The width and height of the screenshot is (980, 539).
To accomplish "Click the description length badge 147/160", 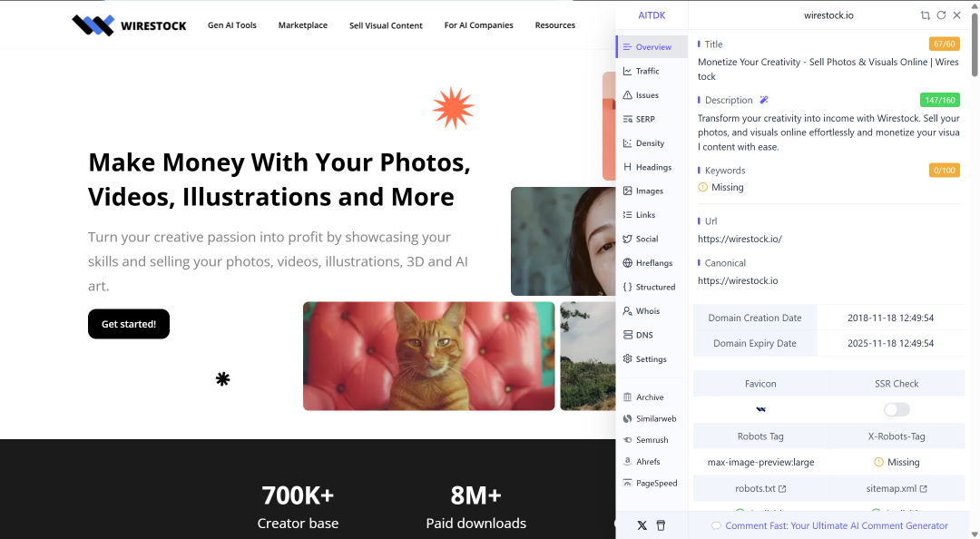I will pyautogui.click(x=940, y=100).
